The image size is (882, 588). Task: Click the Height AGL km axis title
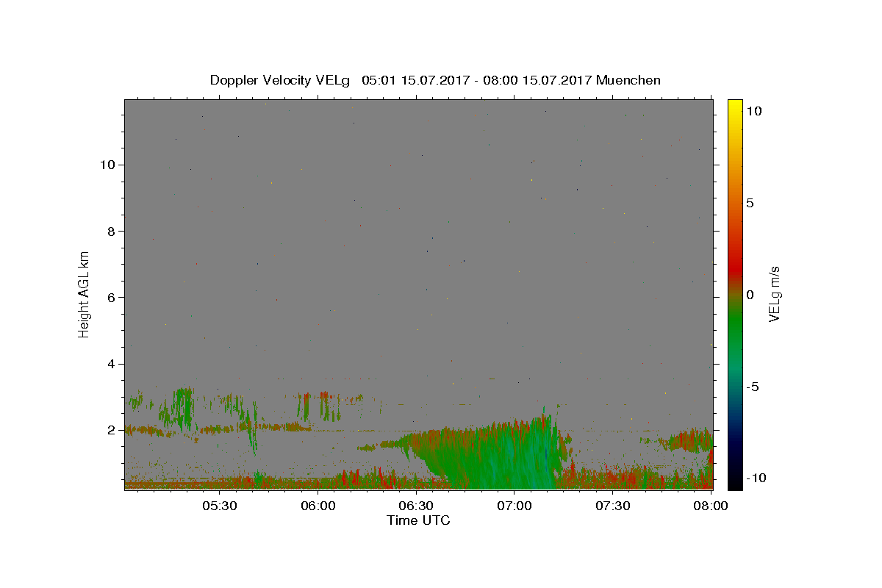pos(84,294)
